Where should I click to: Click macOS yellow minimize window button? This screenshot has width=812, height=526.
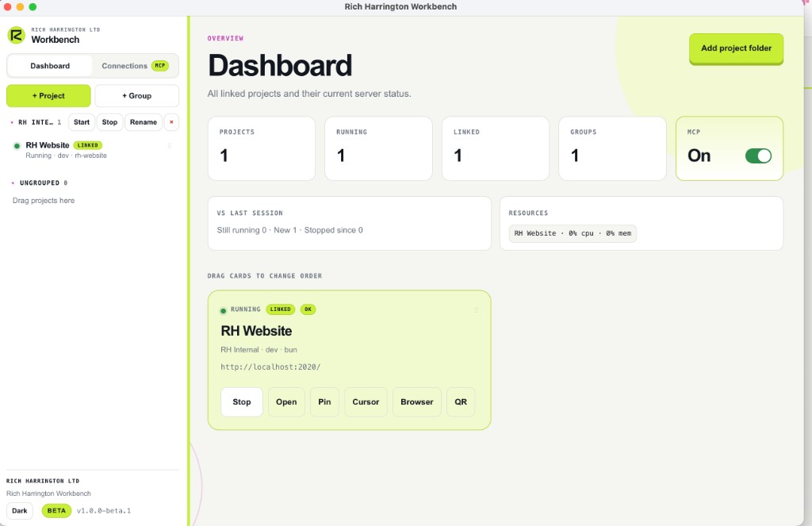[x=20, y=6]
